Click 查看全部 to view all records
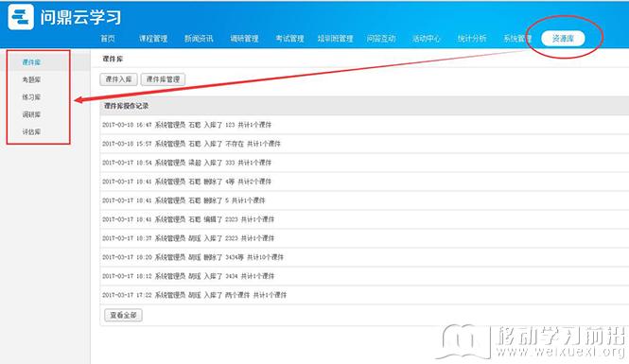This screenshot has width=629, height=364. point(123,315)
